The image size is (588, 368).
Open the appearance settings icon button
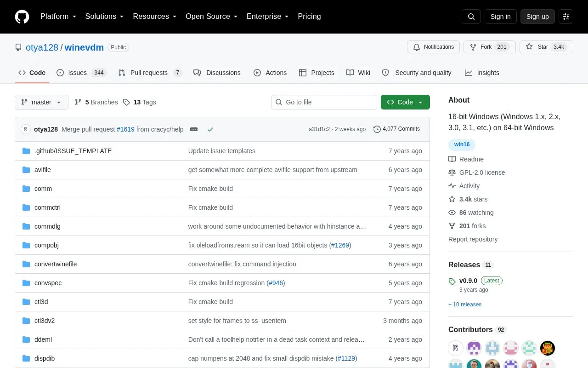(x=566, y=17)
